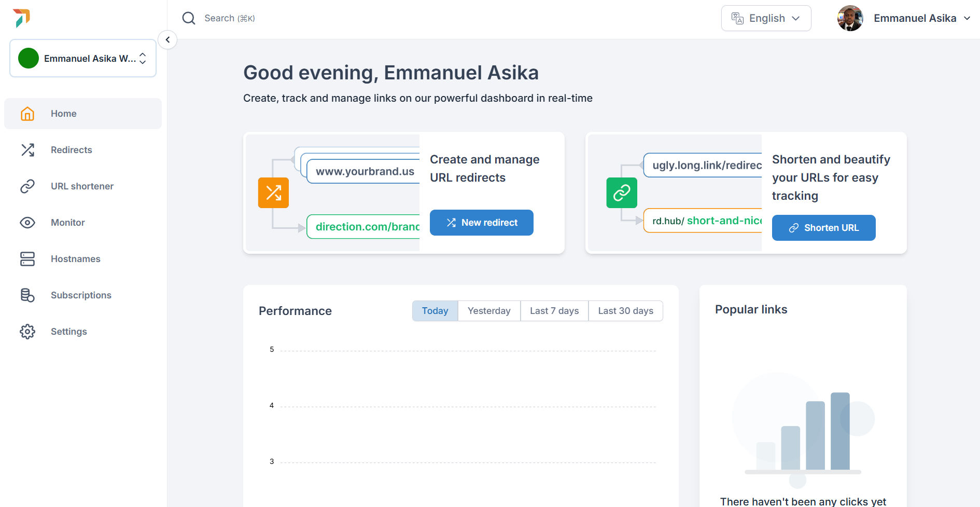Show Last 30 days performance

(625, 311)
